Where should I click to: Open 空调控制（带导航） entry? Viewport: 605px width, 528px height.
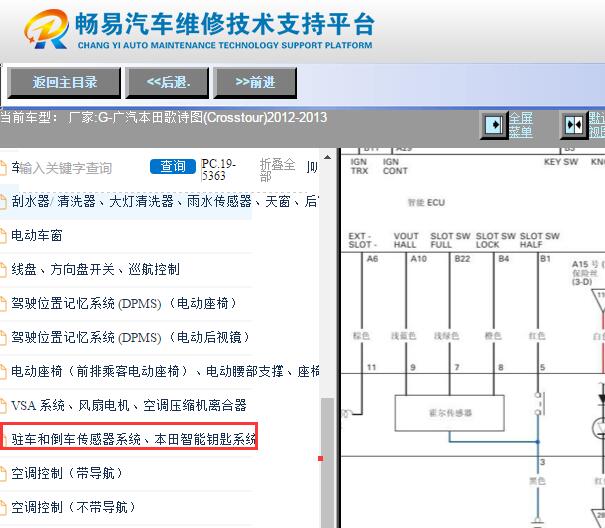click(x=67, y=473)
